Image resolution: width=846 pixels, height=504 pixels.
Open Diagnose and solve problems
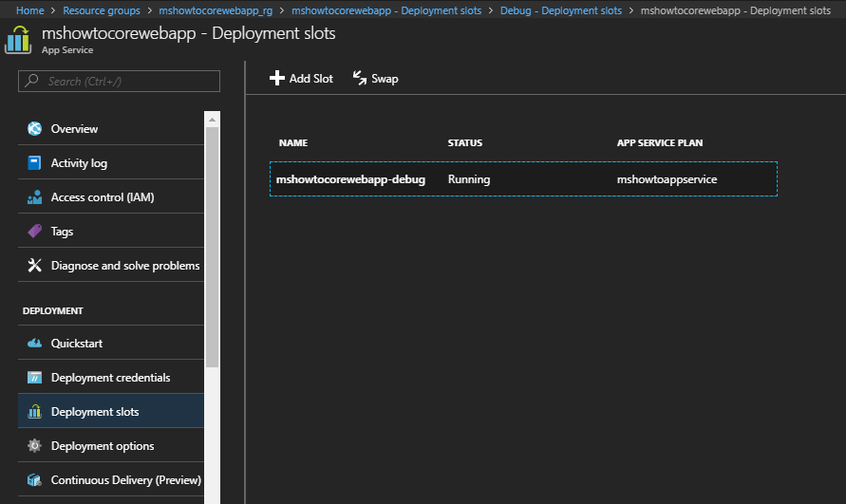click(111, 265)
